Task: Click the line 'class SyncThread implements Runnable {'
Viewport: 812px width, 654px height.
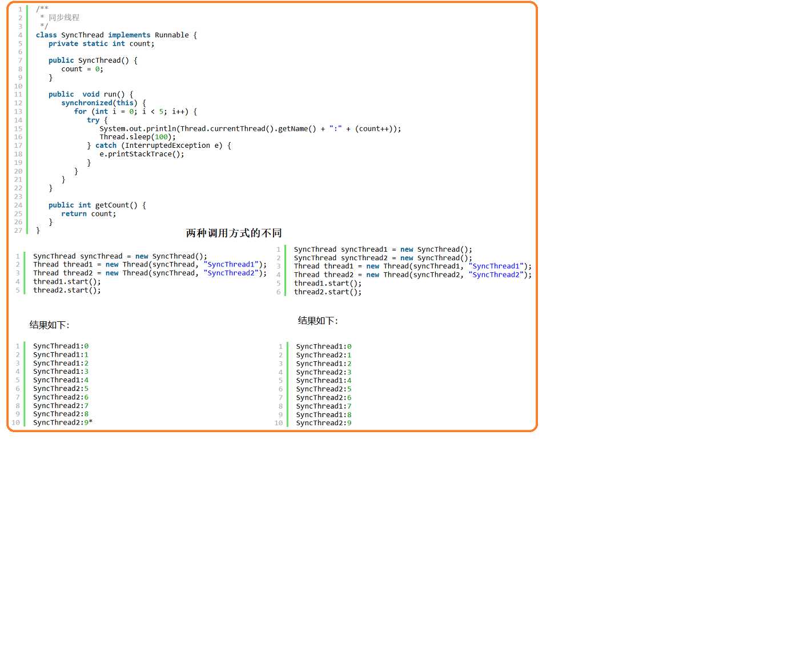Action: [x=116, y=35]
